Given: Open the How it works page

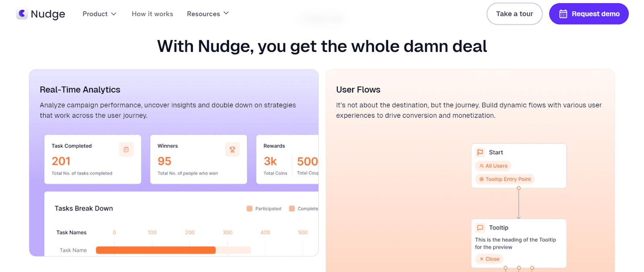Looking at the screenshot, I should pyautogui.click(x=152, y=14).
